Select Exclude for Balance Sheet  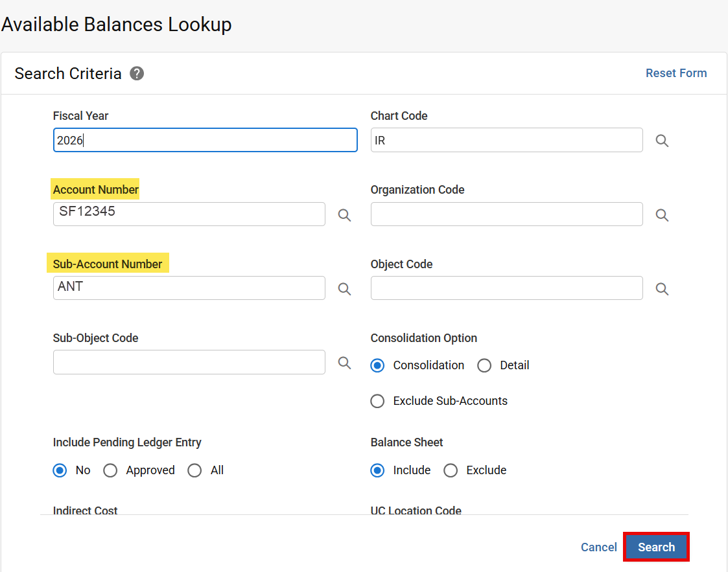click(x=451, y=470)
